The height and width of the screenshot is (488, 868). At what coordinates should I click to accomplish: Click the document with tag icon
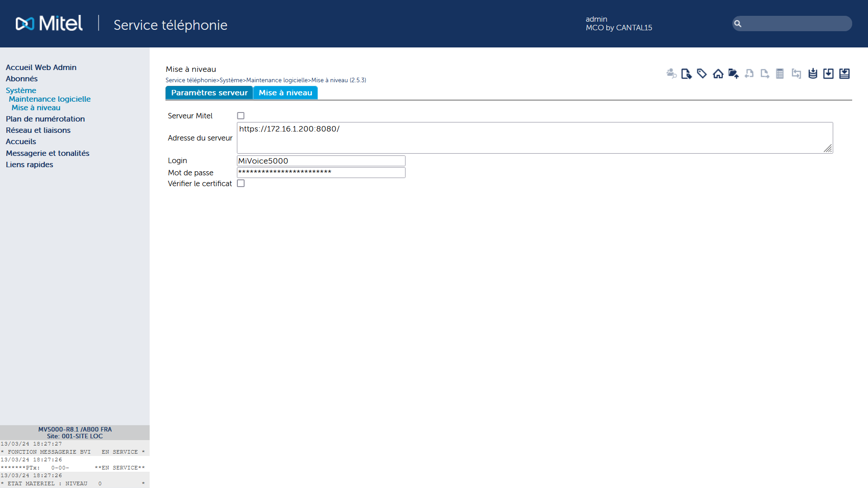click(686, 74)
